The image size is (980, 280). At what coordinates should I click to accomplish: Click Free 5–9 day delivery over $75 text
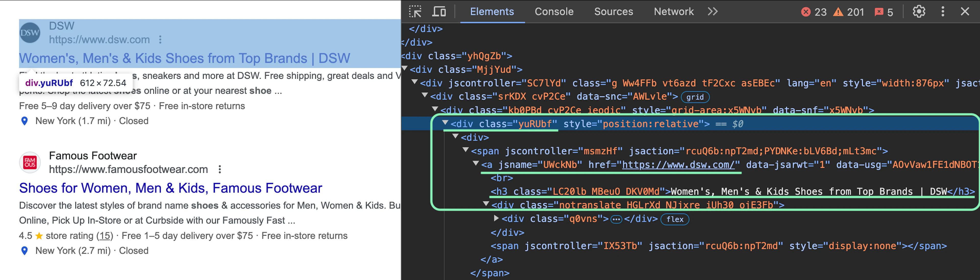(85, 106)
